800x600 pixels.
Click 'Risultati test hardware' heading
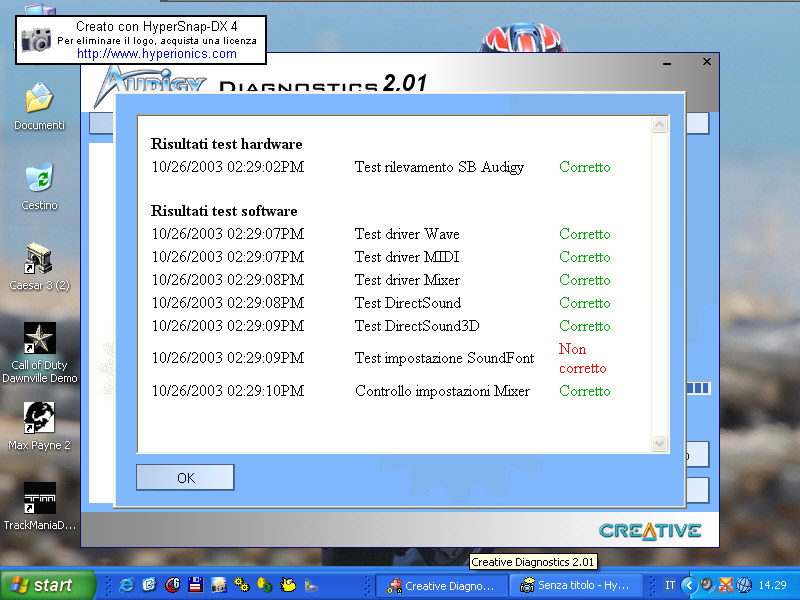227,144
